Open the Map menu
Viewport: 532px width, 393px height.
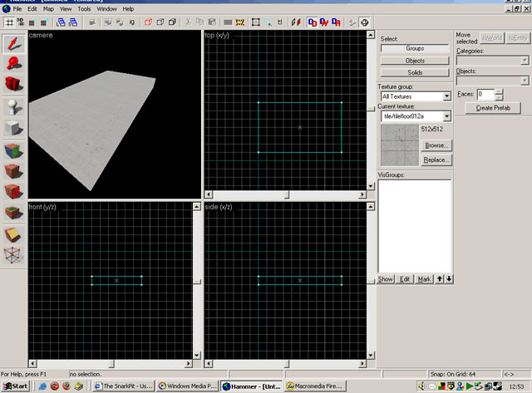[x=48, y=8]
